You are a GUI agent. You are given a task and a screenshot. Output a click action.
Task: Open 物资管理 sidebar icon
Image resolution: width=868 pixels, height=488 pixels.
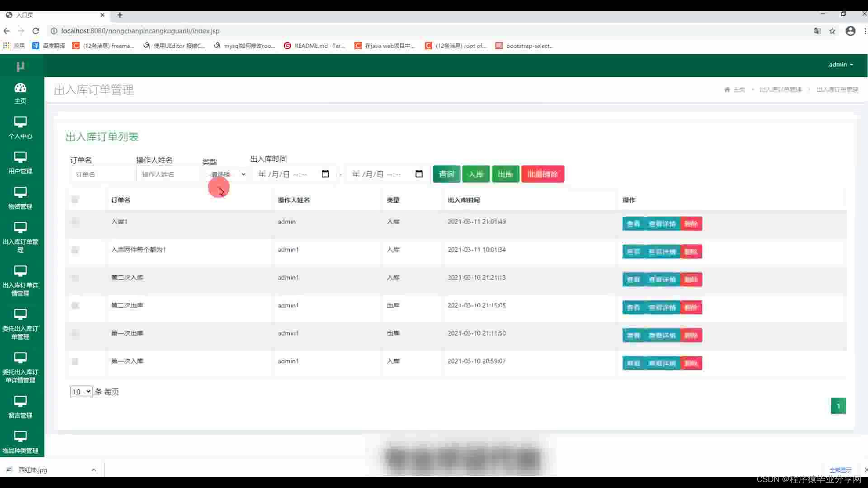[x=20, y=192]
